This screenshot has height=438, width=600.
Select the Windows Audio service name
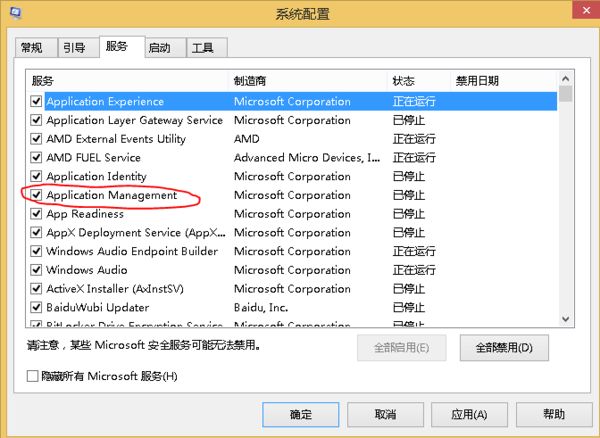87,270
